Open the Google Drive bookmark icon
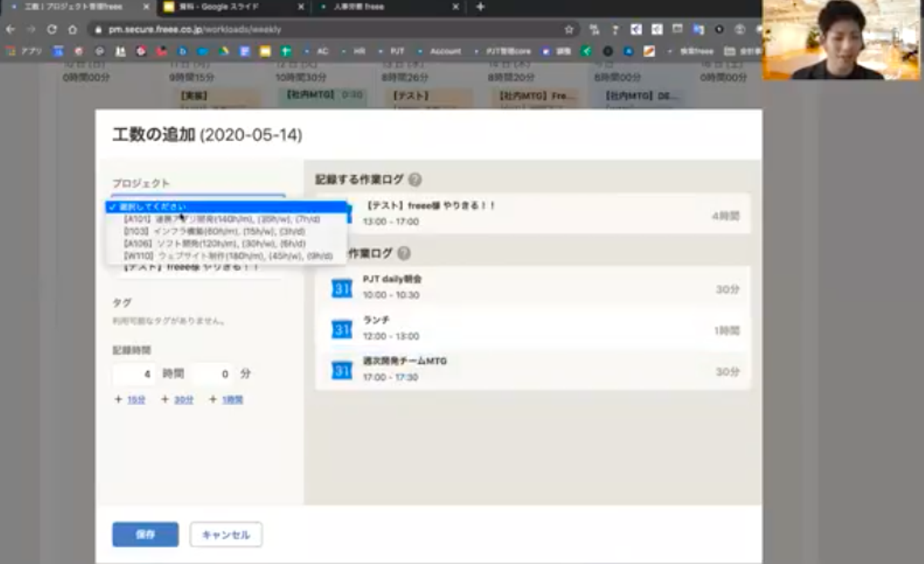 [x=224, y=51]
